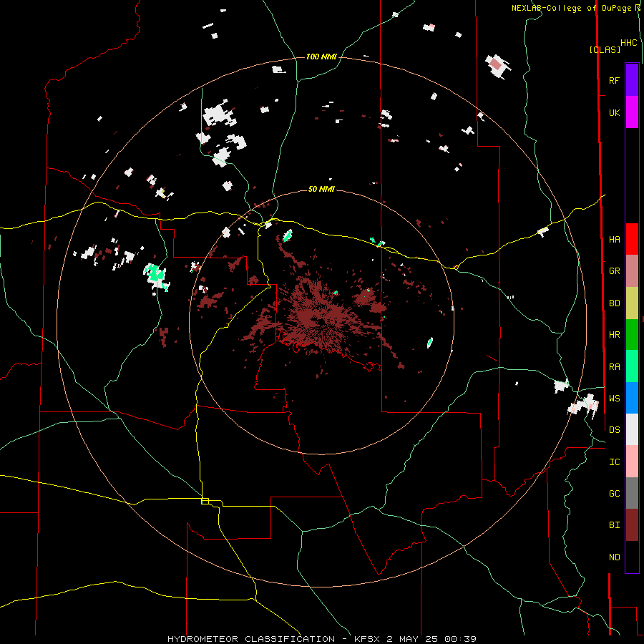Select the GC gray legend block
644x644 pixels.
(x=632, y=493)
